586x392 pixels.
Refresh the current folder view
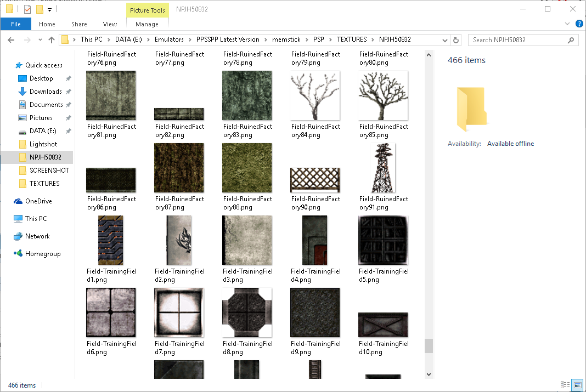coord(456,40)
